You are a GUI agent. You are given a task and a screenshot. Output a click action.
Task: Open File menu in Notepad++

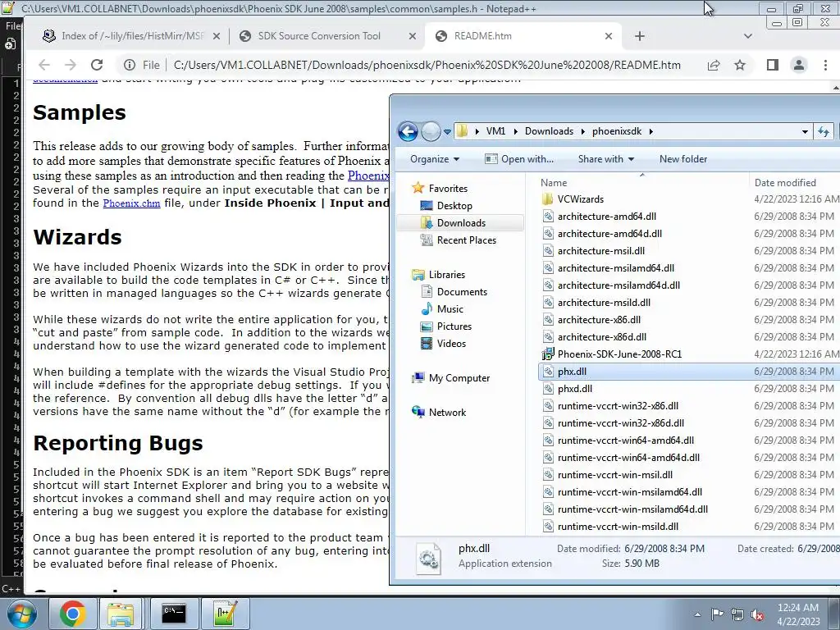(11, 25)
